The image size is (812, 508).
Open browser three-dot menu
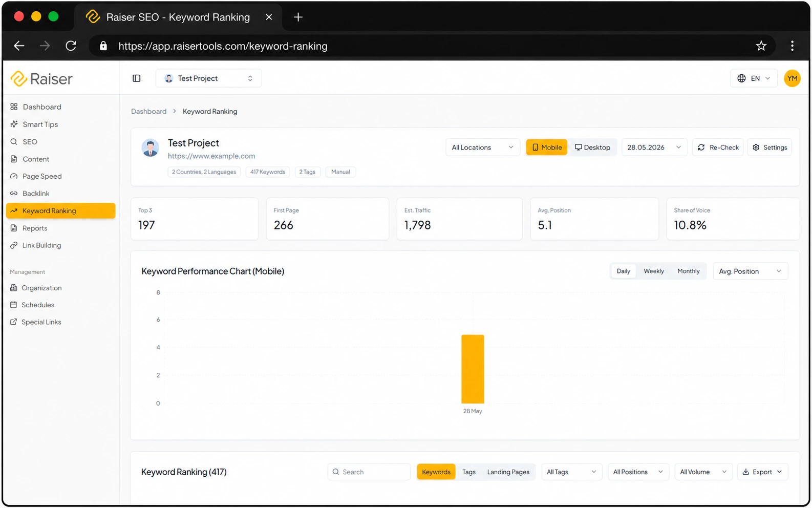click(x=792, y=46)
